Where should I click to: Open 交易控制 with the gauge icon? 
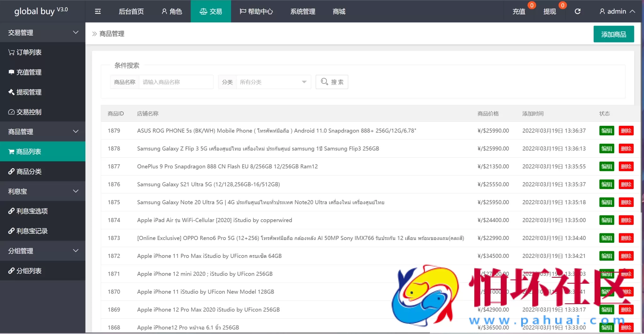point(25,112)
